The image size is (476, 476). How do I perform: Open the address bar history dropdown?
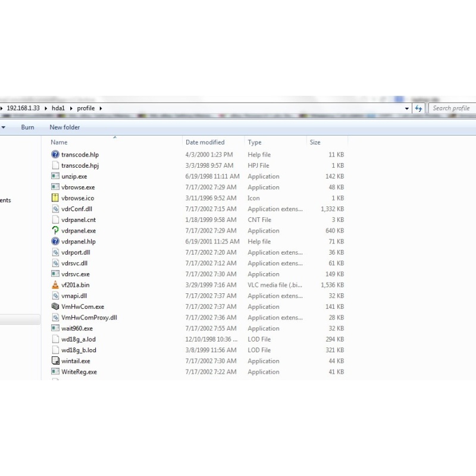[407, 108]
